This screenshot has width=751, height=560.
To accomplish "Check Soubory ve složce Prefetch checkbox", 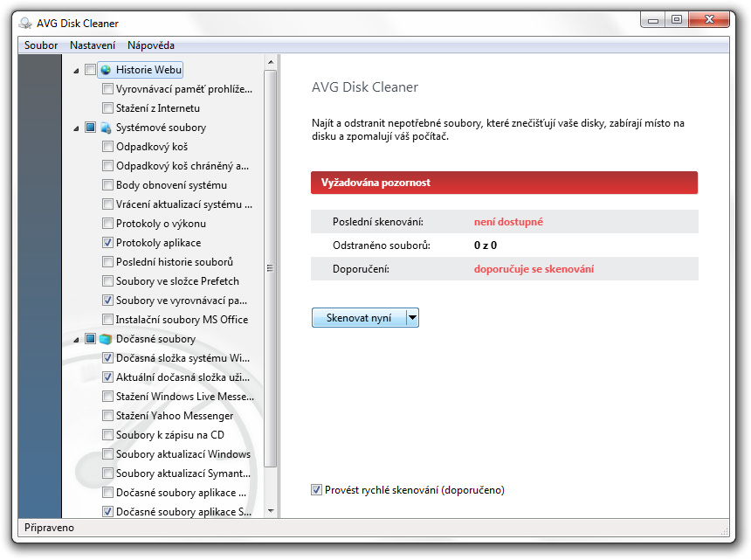I will 107,281.
